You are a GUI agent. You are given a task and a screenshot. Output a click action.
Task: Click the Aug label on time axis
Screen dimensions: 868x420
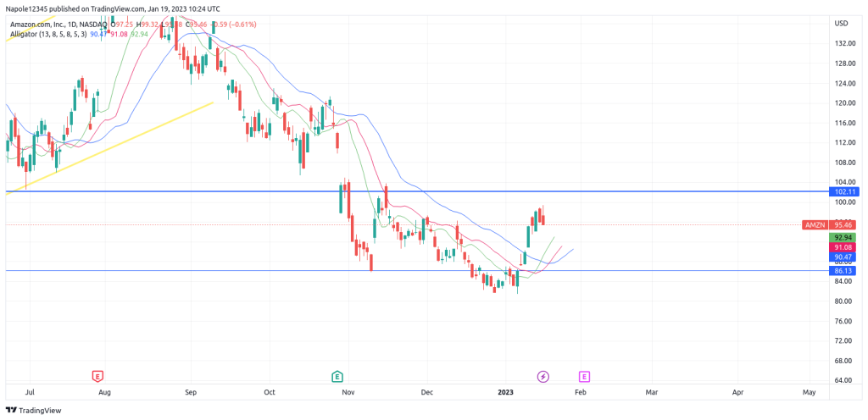pyautogui.click(x=104, y=392)
